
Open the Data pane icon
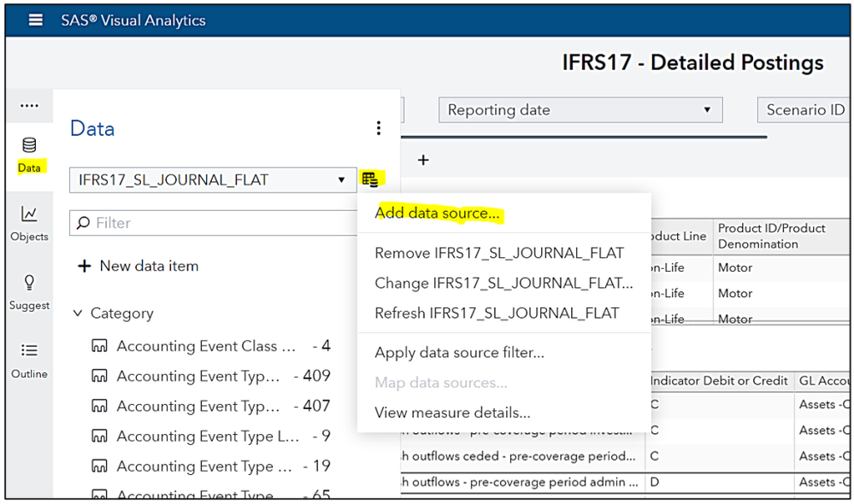coord(29,154)
